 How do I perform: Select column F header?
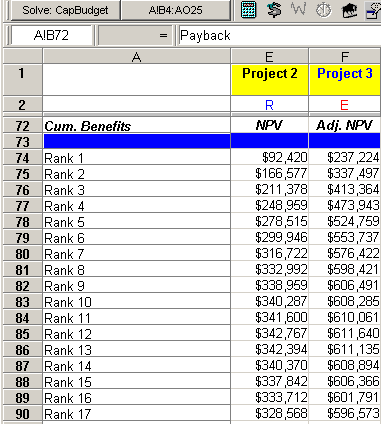345,56
